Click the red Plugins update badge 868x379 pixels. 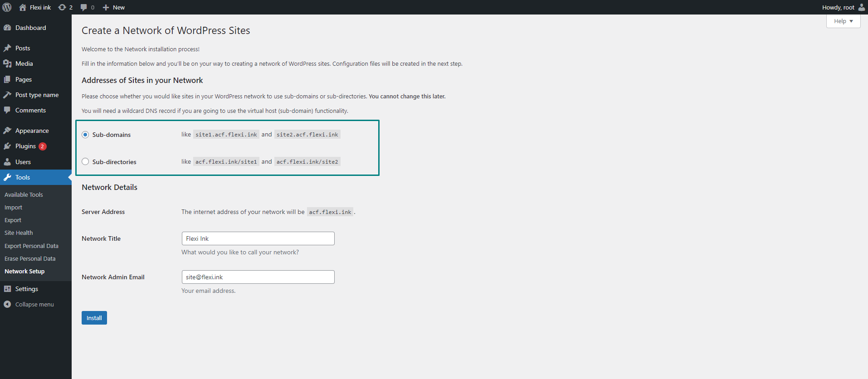(43, 146)
